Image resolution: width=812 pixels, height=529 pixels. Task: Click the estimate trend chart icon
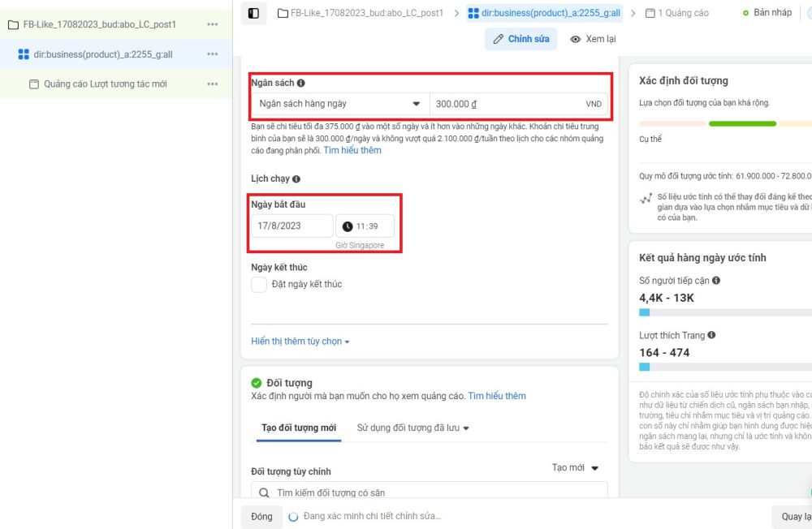point(646,199)
